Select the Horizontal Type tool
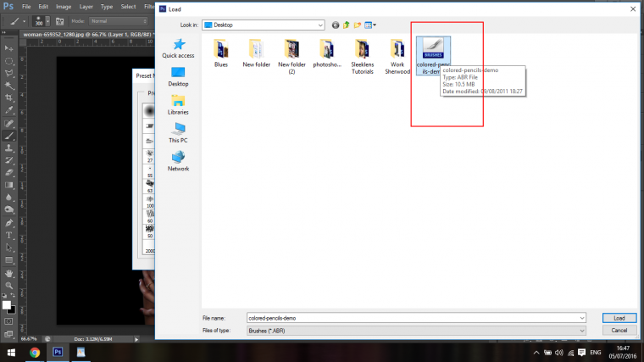The width and height of the screenshot is (644, 362). tap(8, 236)
